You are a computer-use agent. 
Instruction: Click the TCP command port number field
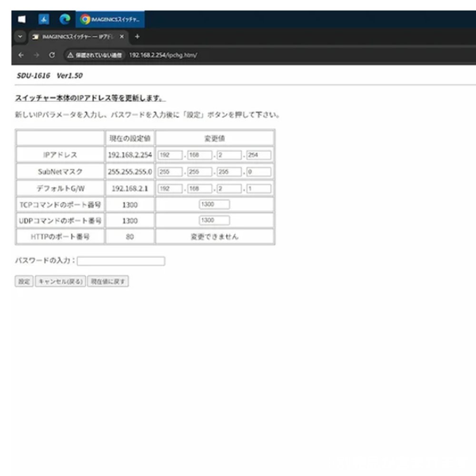click(214, 204)
